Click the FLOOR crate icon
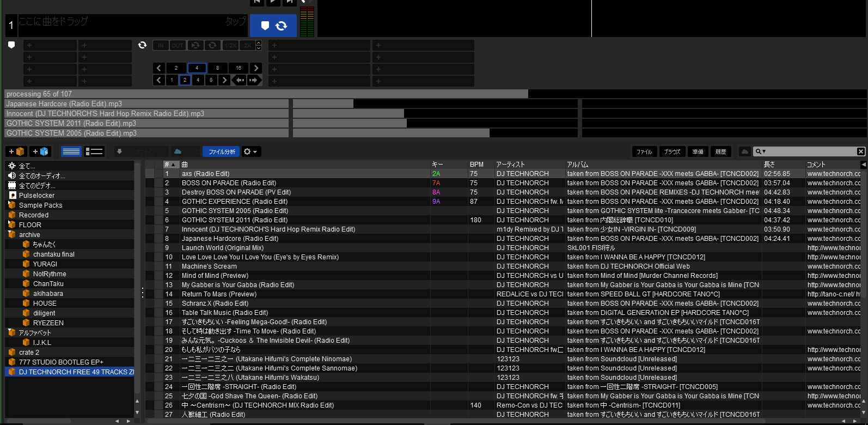868x425 pixels. [11, 225]
